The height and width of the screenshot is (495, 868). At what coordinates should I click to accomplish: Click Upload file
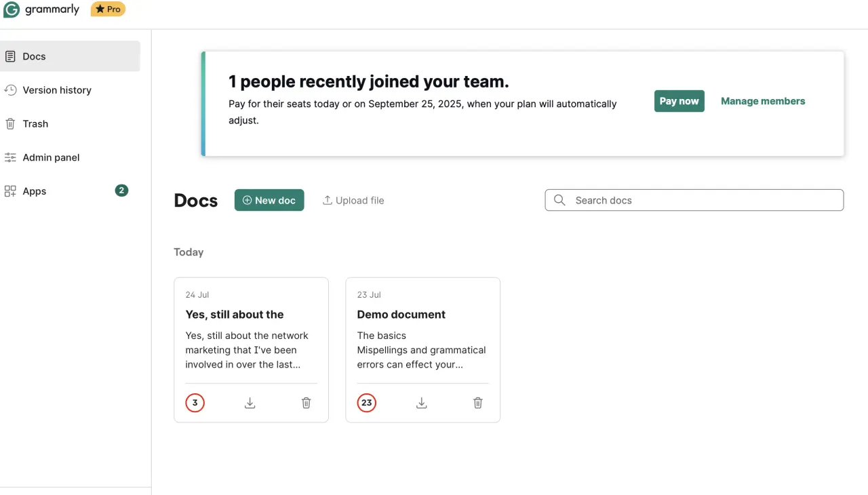[x=353, y=200]
